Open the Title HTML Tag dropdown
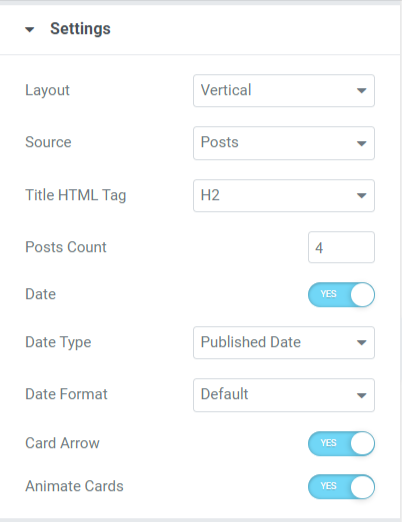 coord(284,196)
